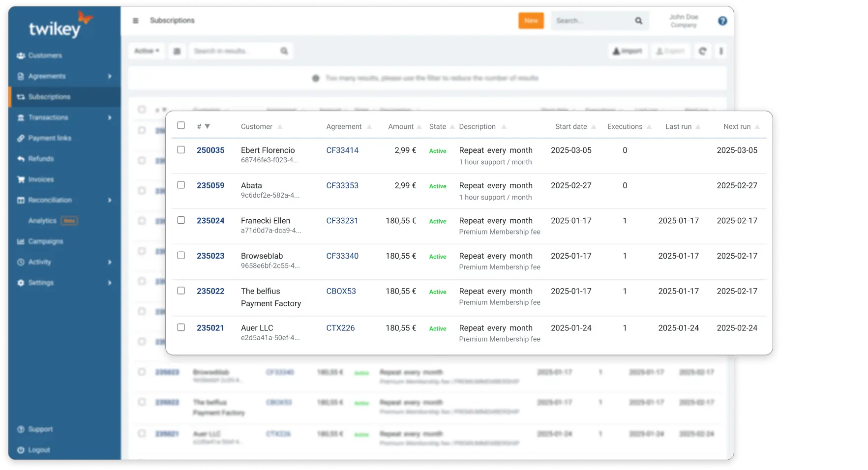This screenshot has width=868, height=470.
Task: Click the Support icon in sidebar
Action: point(21,429)
